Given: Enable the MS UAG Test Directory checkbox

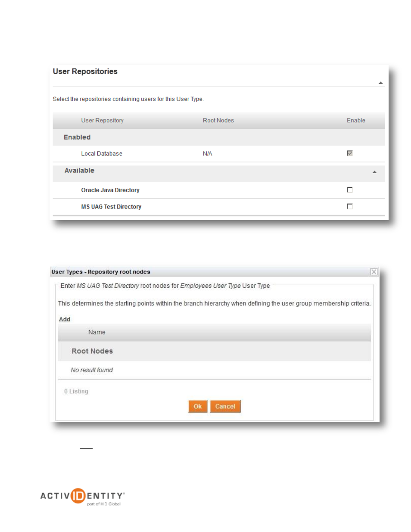Looking at the screenshot, I should (349, 206).
